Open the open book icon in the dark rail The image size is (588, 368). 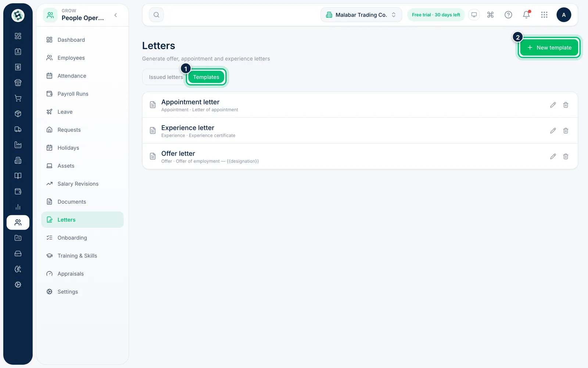(x=18, y=176)
